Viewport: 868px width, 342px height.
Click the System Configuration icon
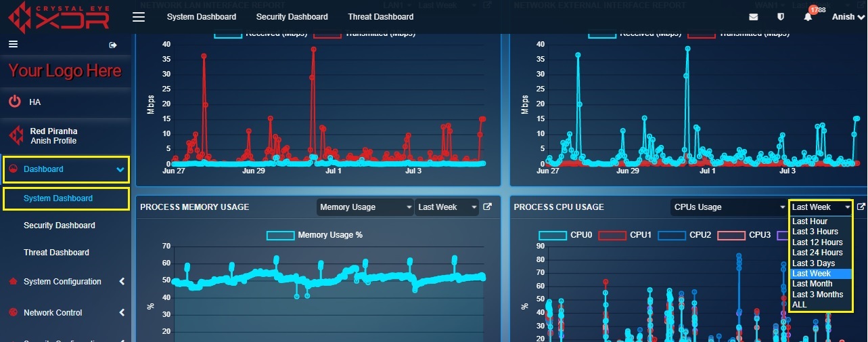(x=13, y=282)
